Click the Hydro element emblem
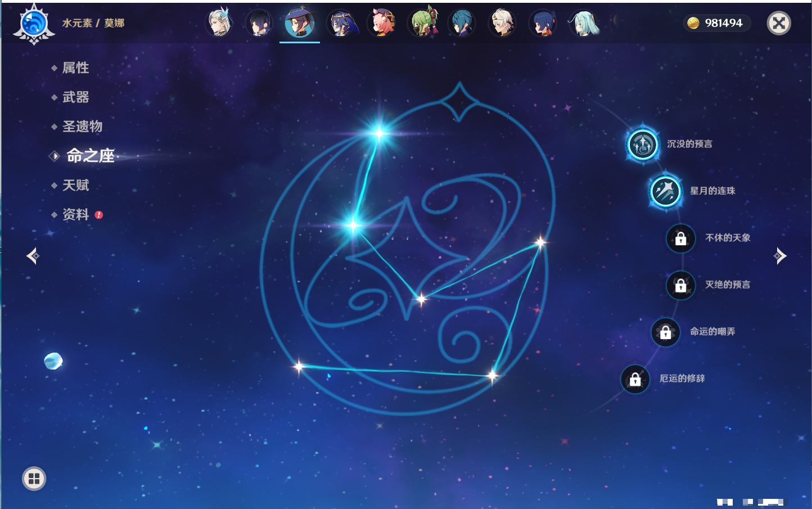 [34, 24]
